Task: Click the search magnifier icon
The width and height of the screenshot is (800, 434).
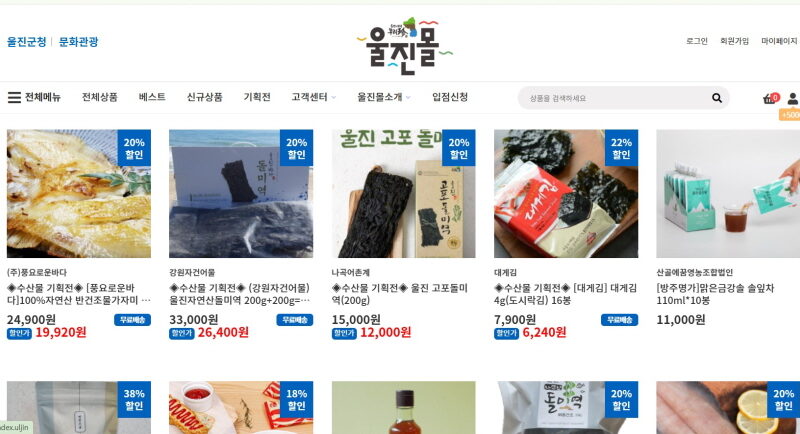Action: [x=717, y=98]
